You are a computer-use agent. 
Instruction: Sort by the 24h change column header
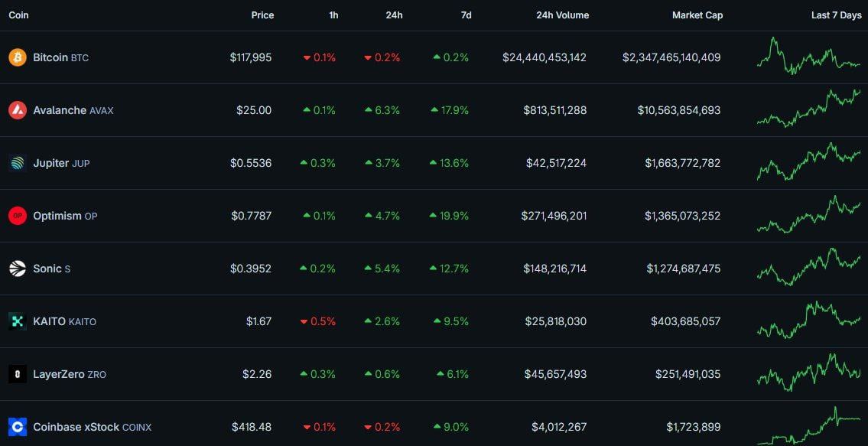pos(394,15)
